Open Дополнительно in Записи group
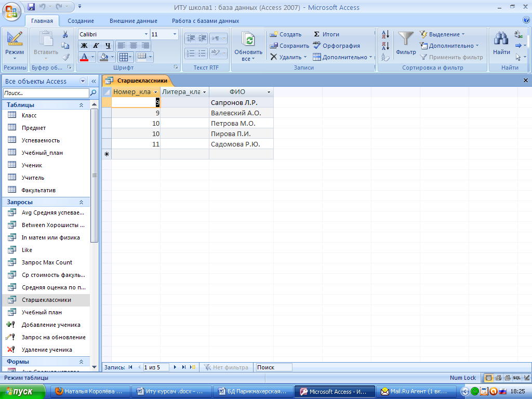 click(342, 57)
